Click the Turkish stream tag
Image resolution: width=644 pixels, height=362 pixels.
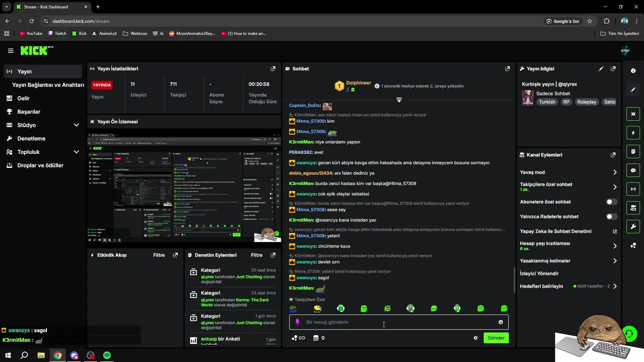click(547, 102)
